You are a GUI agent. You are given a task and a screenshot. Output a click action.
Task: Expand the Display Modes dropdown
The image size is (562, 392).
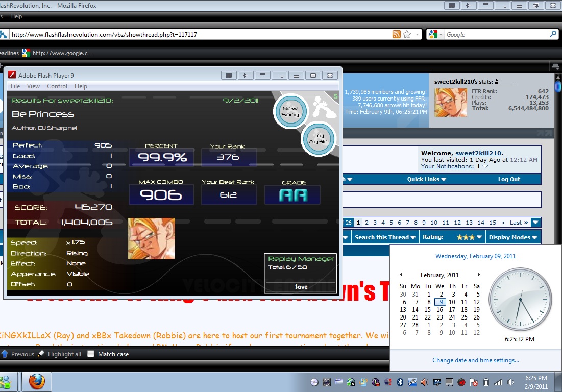(513, 237)
